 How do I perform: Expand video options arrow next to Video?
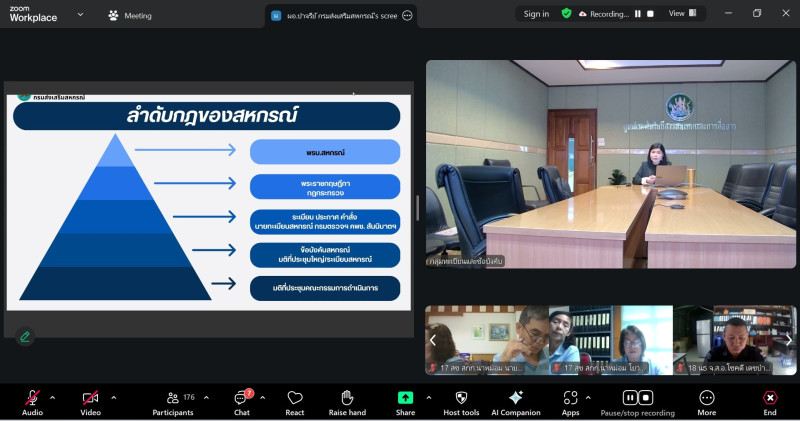113,396
